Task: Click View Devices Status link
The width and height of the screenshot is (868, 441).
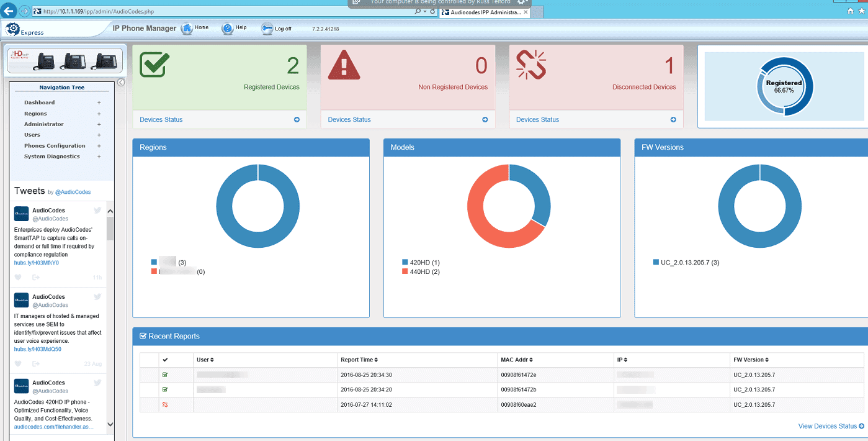Action: click(x=831, y=426)
